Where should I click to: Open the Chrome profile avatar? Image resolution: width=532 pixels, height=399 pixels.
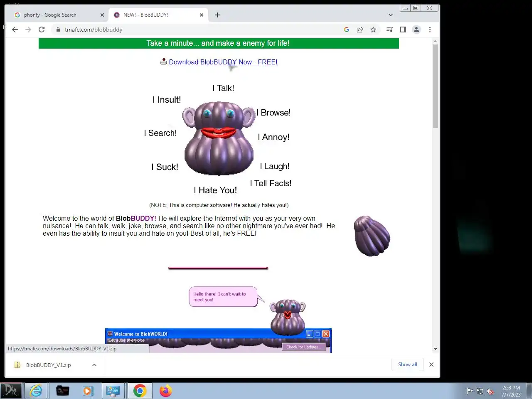pos(416,30)
